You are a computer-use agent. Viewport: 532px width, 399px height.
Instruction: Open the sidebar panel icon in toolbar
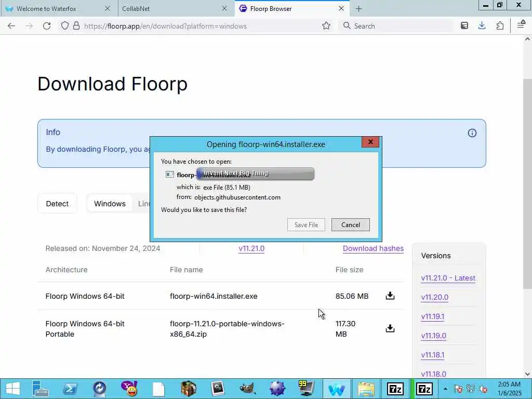click(x=464, y=26)
